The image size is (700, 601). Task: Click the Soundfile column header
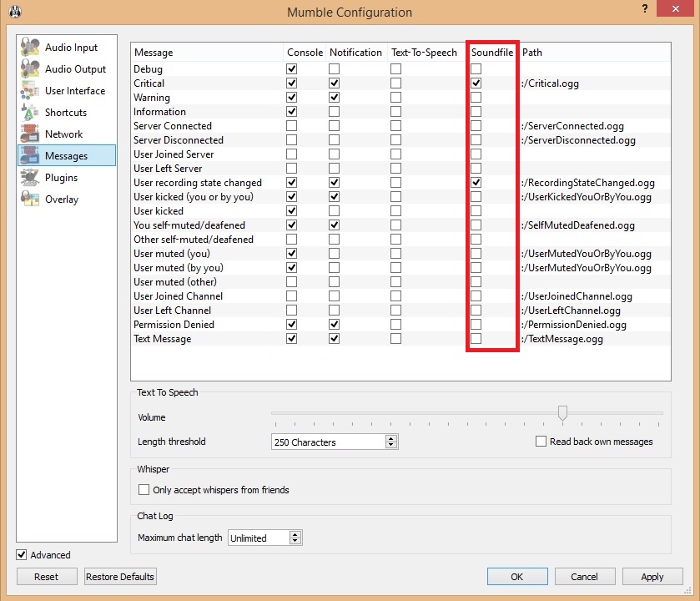pos(492,53)
